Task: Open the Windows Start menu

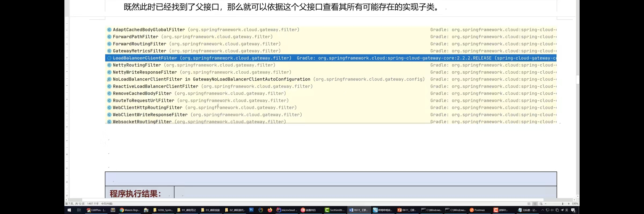Action: (69, 210)
